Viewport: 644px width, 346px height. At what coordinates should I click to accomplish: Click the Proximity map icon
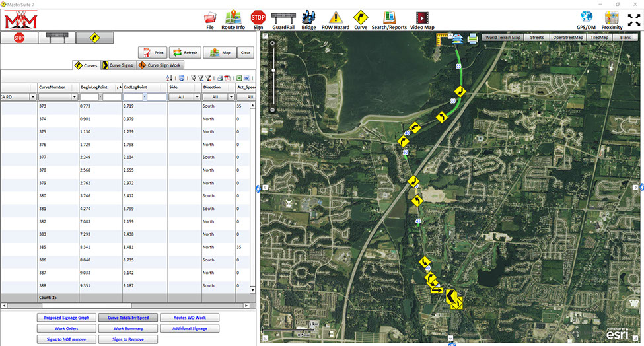coord(612,20)
